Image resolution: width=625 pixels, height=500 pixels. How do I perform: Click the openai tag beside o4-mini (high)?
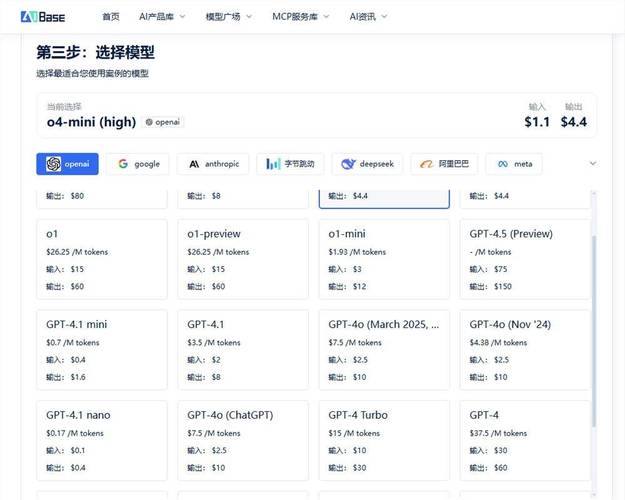163,122
